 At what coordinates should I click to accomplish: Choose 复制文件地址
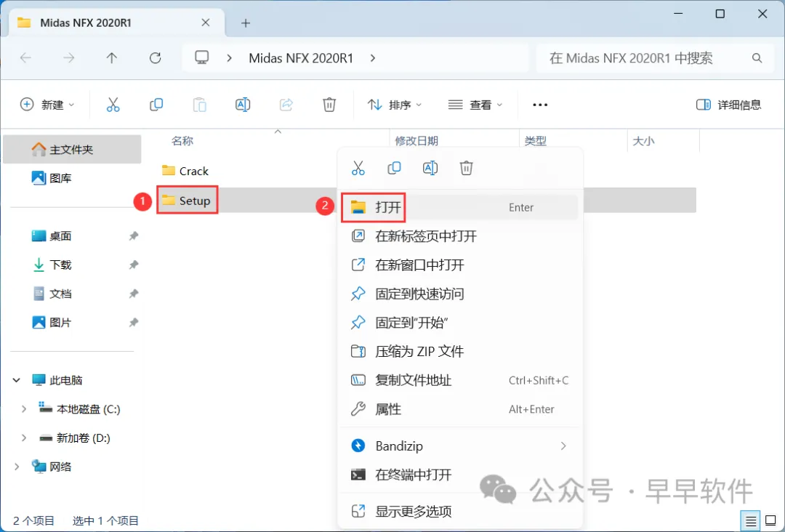459,380
